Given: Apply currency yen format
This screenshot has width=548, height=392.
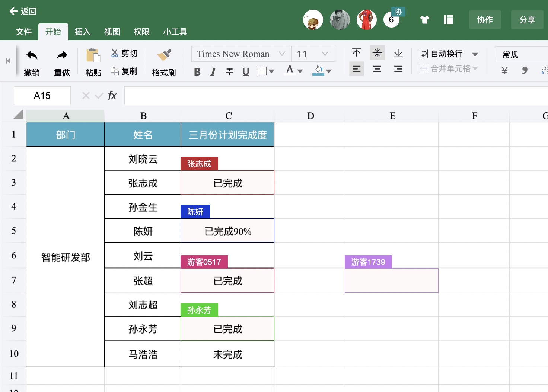Looking at the screenshot, I should click(x=504, y=70).
